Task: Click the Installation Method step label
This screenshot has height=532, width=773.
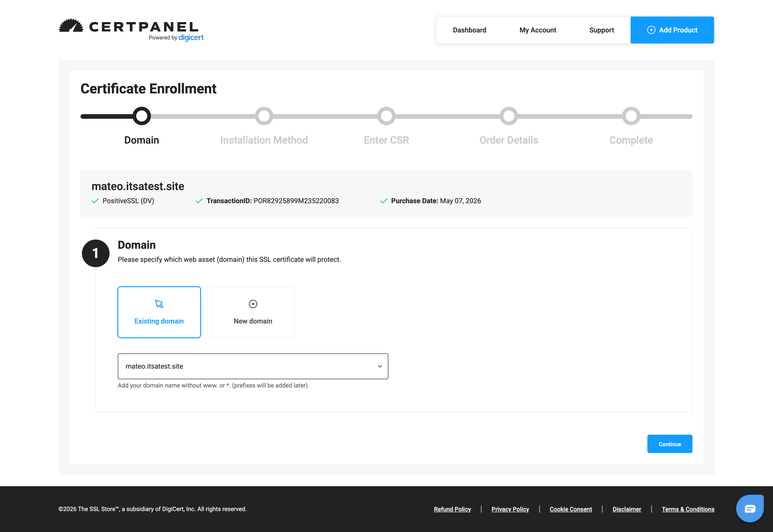Action: pos(264,140)
